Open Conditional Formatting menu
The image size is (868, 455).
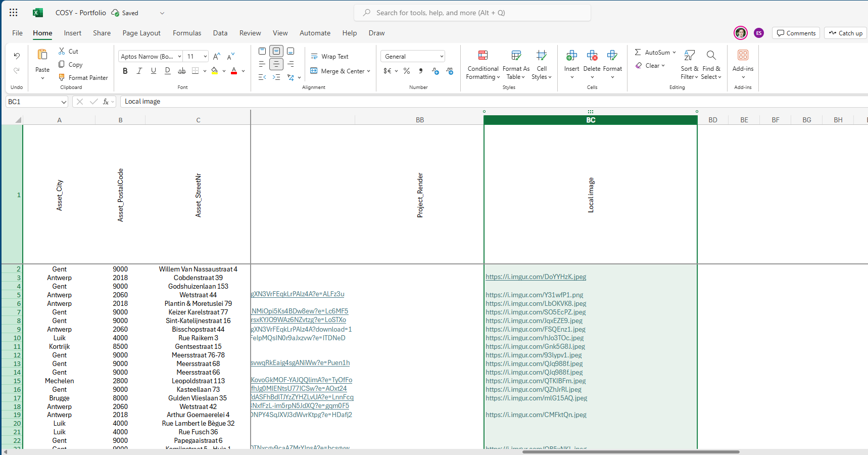(x=483, y=65)
